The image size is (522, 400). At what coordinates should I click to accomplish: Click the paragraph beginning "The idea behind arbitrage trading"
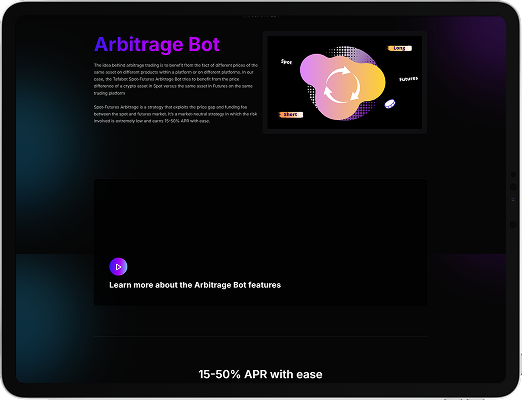point(176,79)
